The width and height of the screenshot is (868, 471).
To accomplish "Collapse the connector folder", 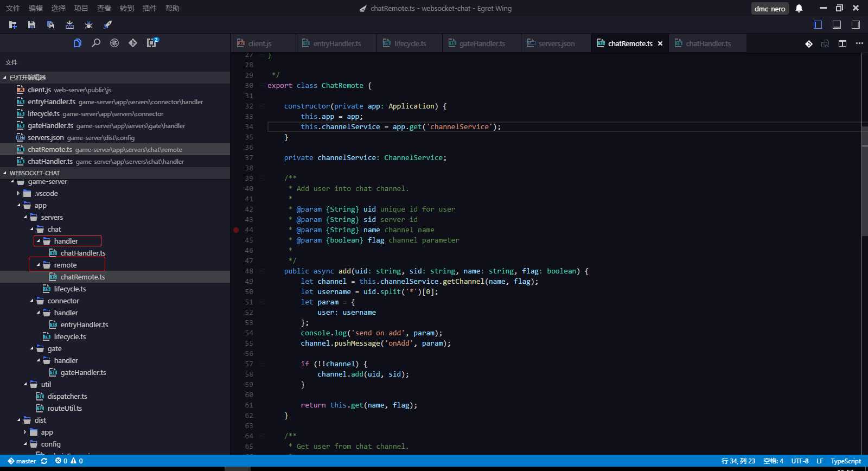I will pos(31,301).
